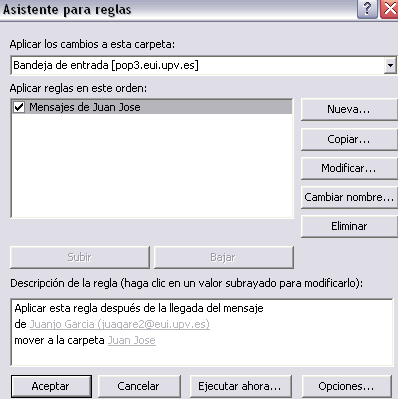The image size is (398, 399).
Task: Click the Bandeja de entrada combo box field
Action: point(203,65)
